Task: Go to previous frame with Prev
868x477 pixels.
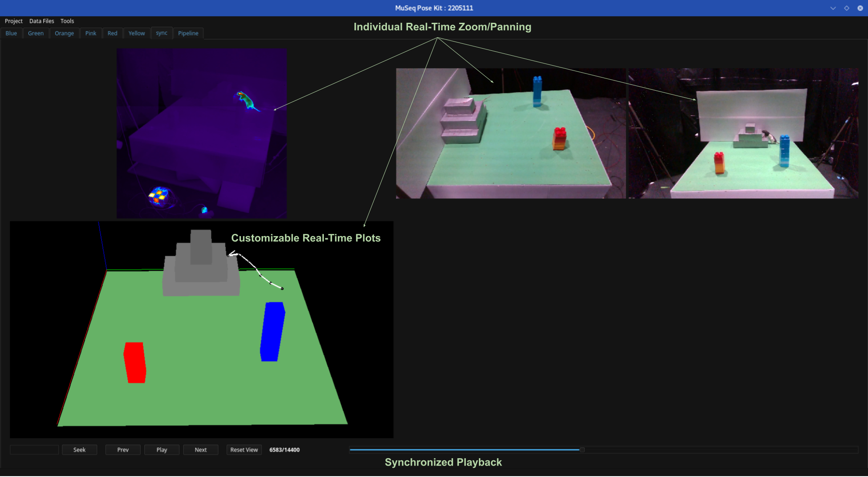Action: (x=123, y=450)
